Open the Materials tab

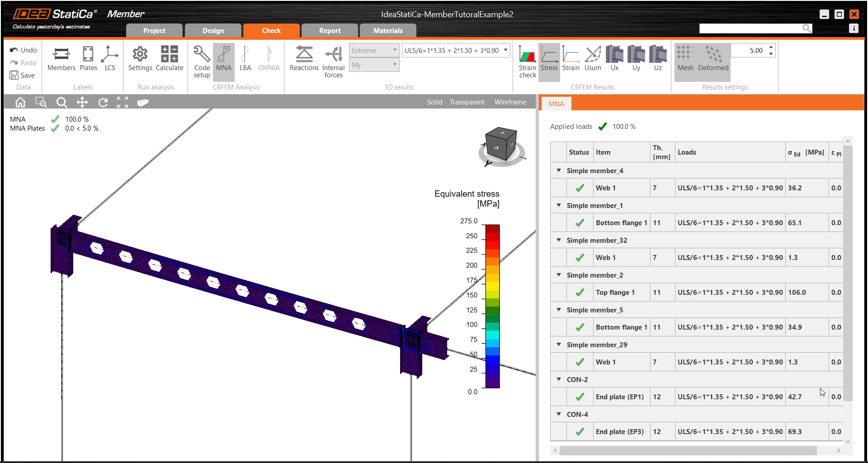click(388, 31)
